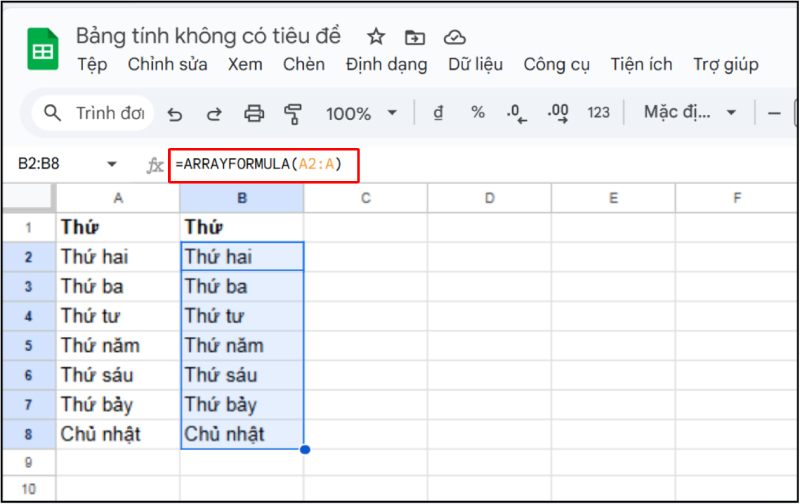Select cell A8 "Chủ nhật"
This screenshot has width=800, height=504.
pyautogui.click(x=118, y=435)
